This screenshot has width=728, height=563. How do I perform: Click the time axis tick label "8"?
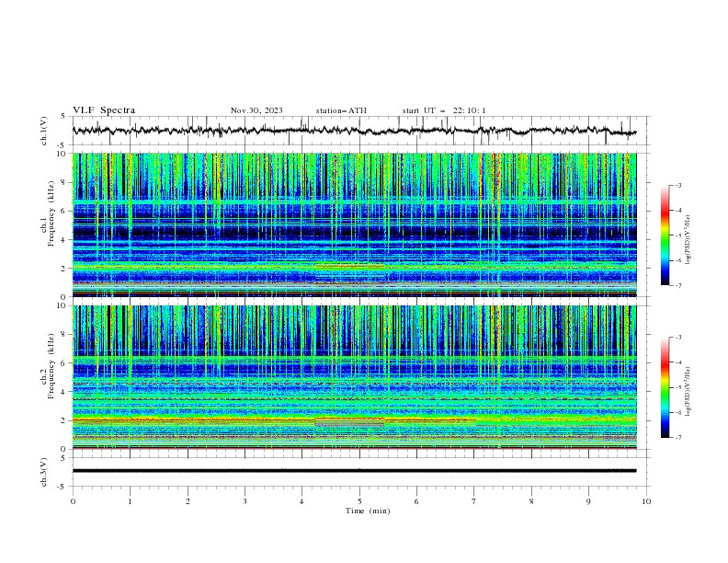coord(531,501)
